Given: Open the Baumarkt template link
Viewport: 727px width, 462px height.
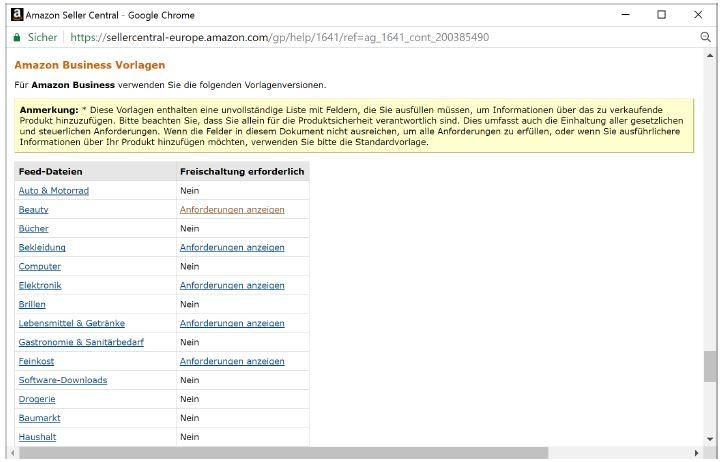Looking at the screenshot, I should (x=39, y=418).
